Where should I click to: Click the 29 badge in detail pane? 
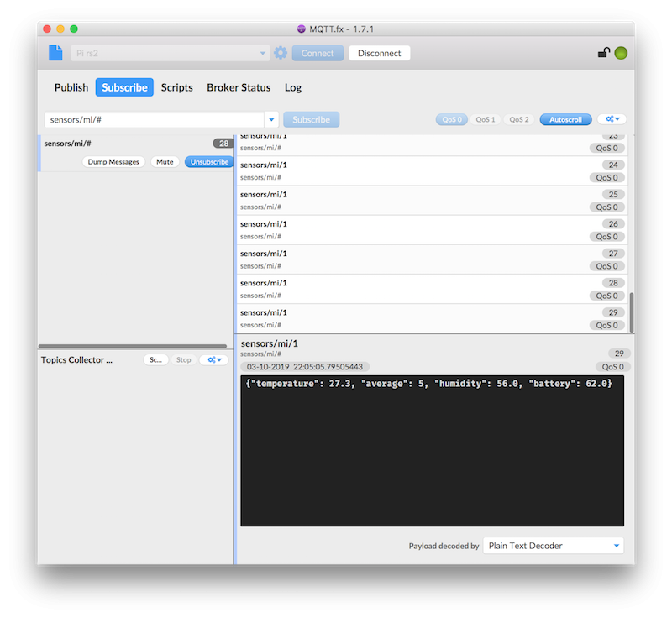tap(619, 354)
